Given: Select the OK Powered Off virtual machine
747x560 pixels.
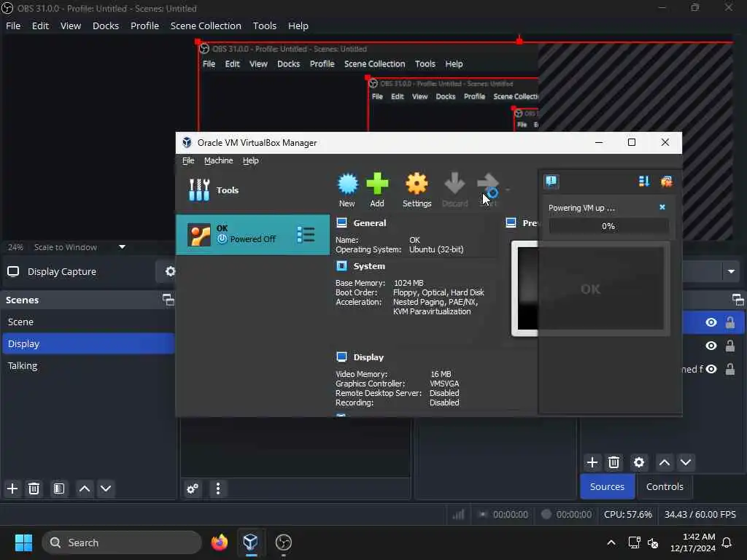Looking at the screenshot, I should (252, 234).
